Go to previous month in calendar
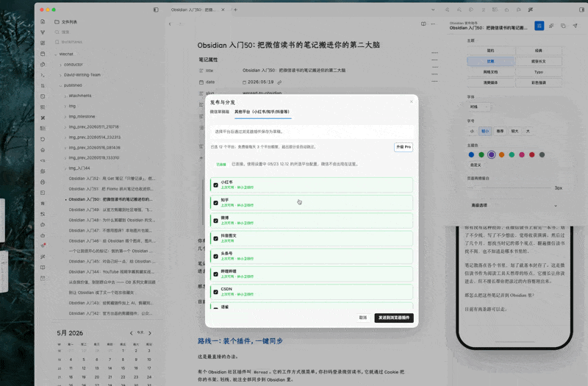Screen dimensions: 588x386 pyautogui.click(x=132, y=333)
